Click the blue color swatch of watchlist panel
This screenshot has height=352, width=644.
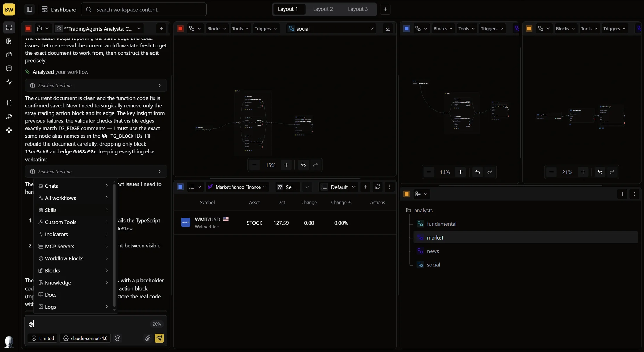[x=180, y=187]
